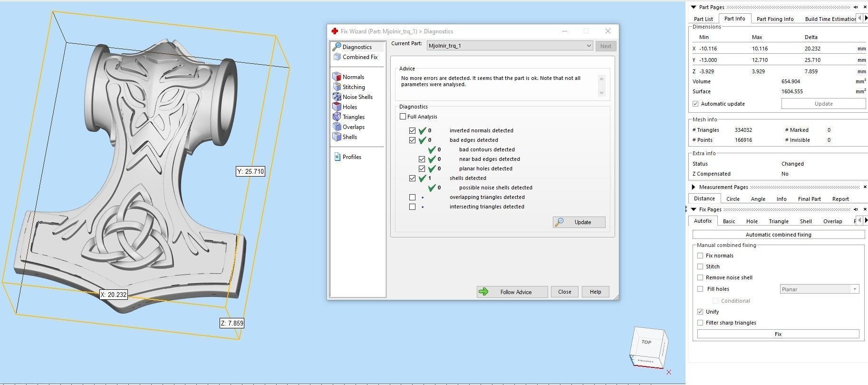868x385 pixels.
Task: Close the Fix Pages panel
Action: (x=865, y=209)
